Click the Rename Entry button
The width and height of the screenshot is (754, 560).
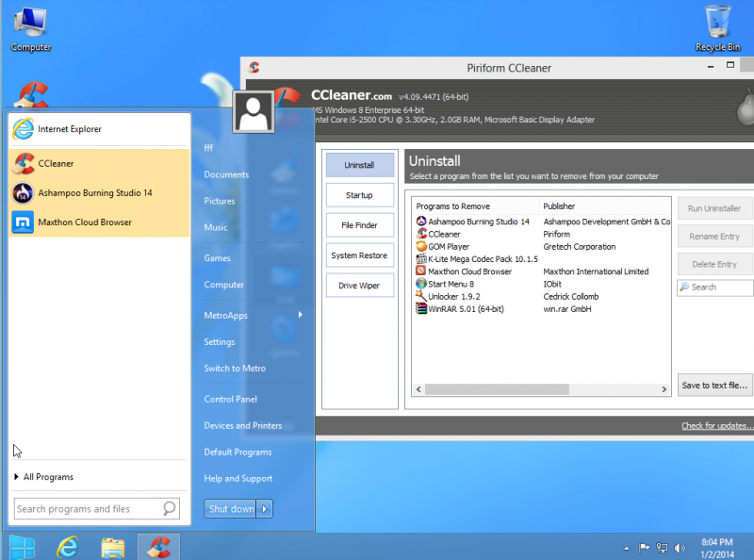714,237
